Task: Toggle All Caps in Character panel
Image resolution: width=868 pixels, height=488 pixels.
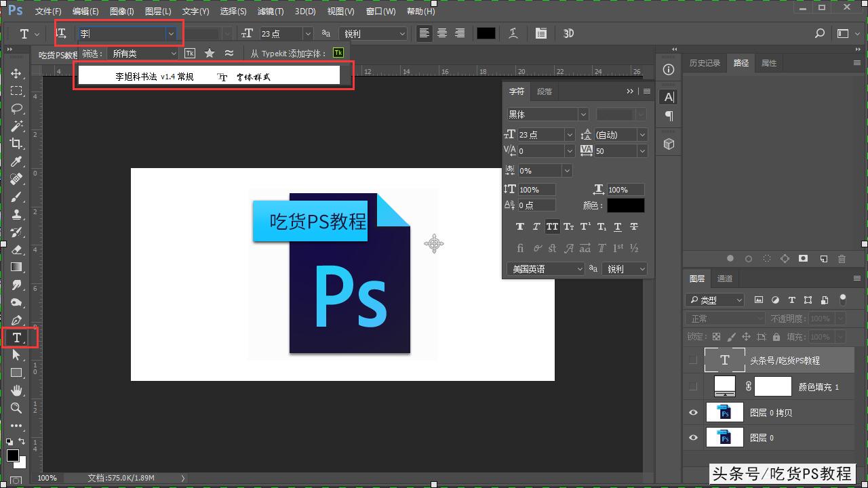Action: click(x=553, y=226)
